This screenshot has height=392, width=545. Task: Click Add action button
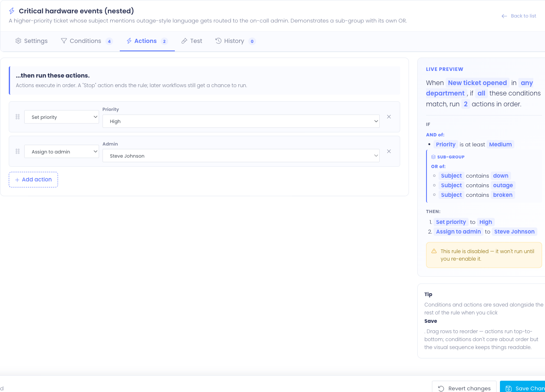click(x=33, y=179)
